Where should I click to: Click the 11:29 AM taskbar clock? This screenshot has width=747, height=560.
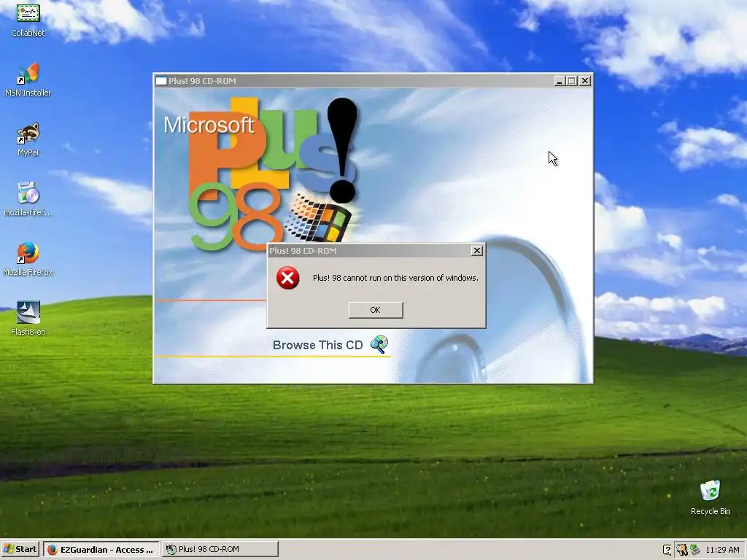723,550
